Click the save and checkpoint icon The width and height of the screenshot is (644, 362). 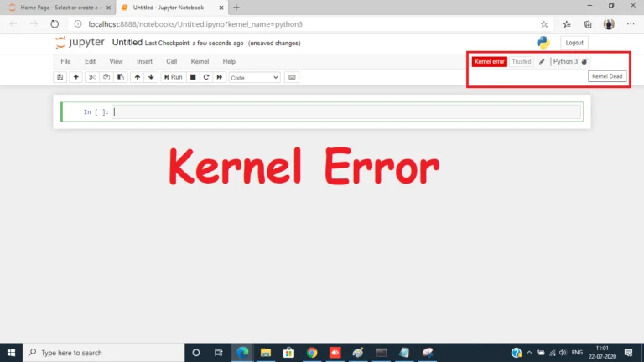(x=60, y=77)
